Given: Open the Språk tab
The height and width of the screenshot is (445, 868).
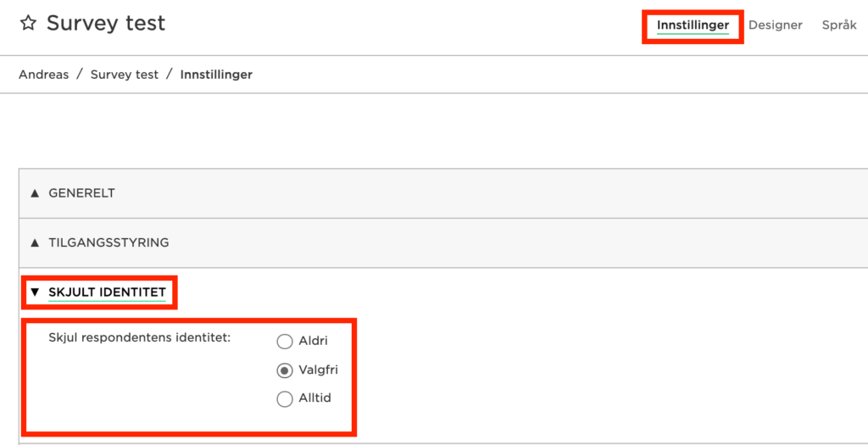Looking at the screenshot, I should 839,25.
